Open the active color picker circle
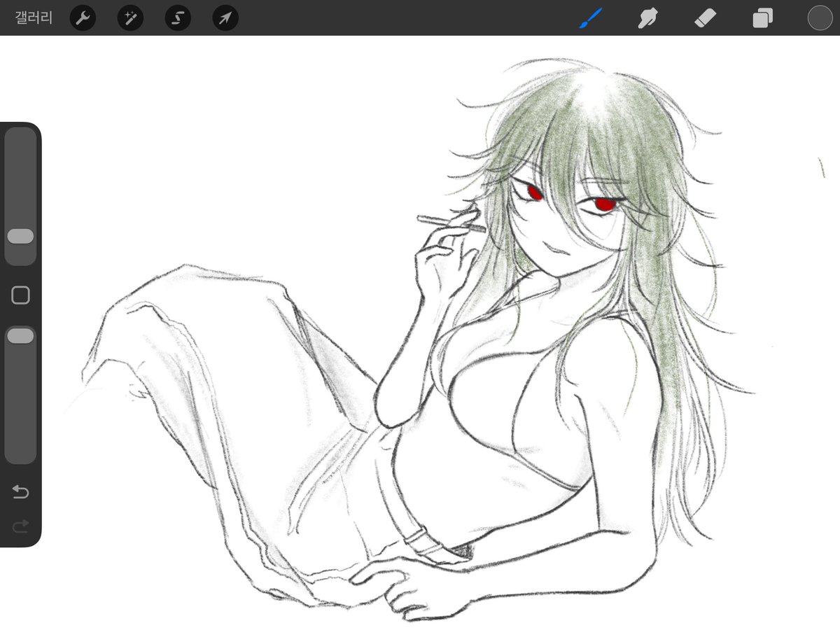 point(820,17)
